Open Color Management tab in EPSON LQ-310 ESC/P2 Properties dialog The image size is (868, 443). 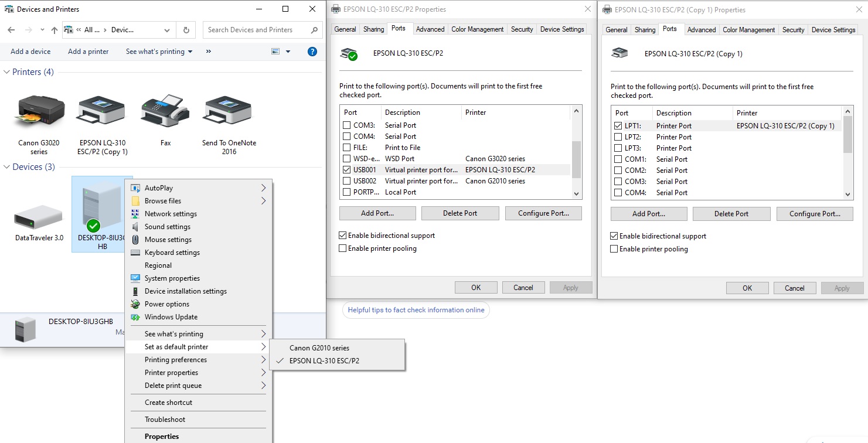pyautogui.click(x=477, y=29)
